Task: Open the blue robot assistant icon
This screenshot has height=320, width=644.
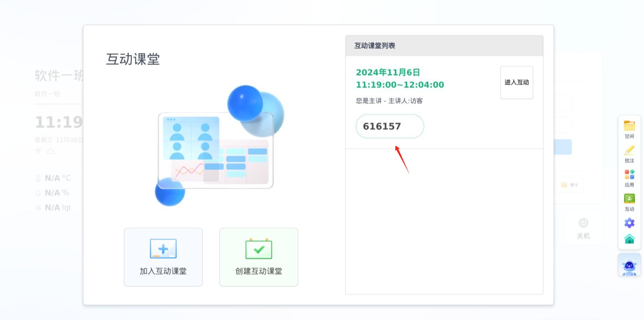Action: click(629, 265)
